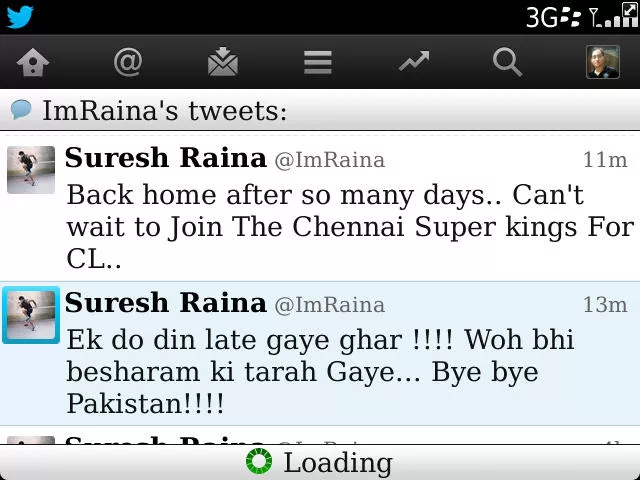Open the @ mentions icon

(128, 62)
